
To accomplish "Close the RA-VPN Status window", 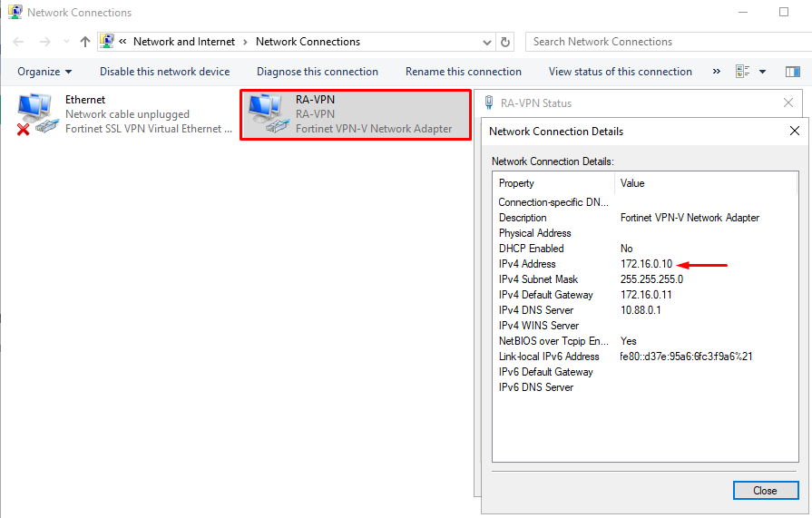I will [x=788, y=103].
